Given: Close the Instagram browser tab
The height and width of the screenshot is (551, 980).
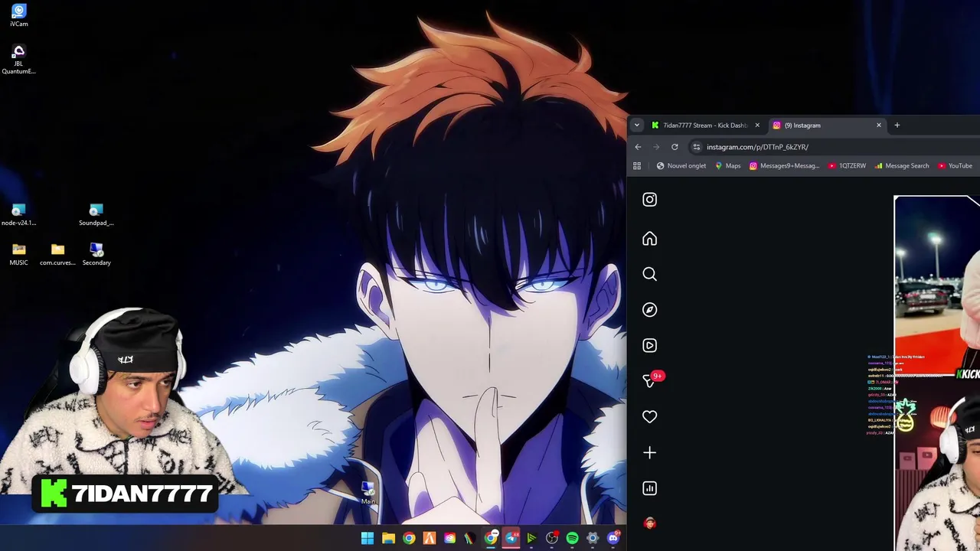Looking at the screenshot, I should [x=879, y=126].
